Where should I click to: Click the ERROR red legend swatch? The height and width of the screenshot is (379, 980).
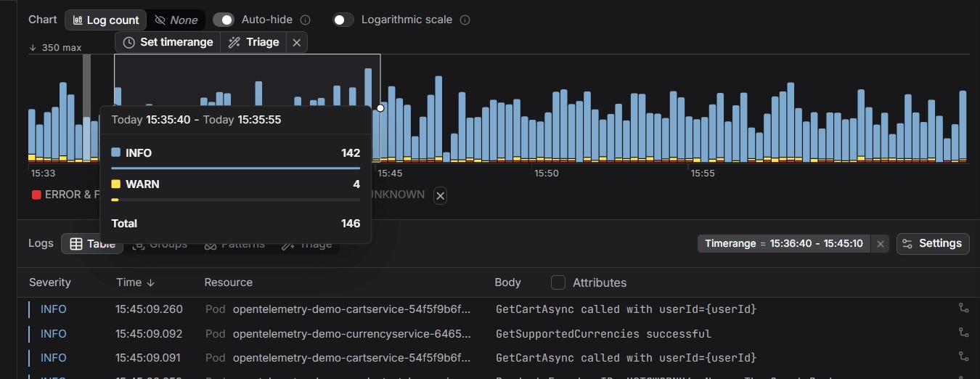tap(36, 195)
